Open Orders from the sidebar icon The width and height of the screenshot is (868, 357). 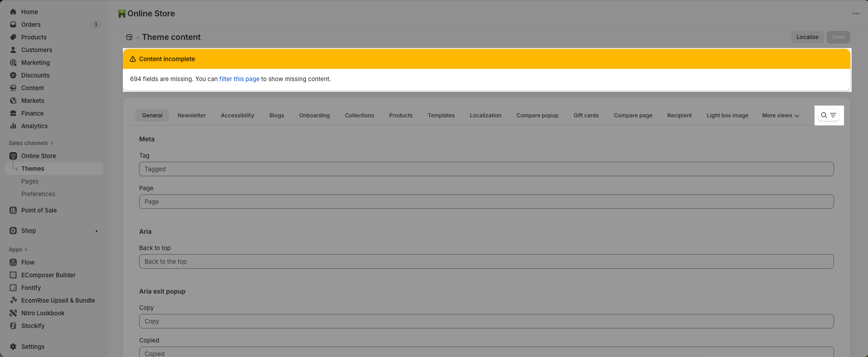click(x=13, y=24)
